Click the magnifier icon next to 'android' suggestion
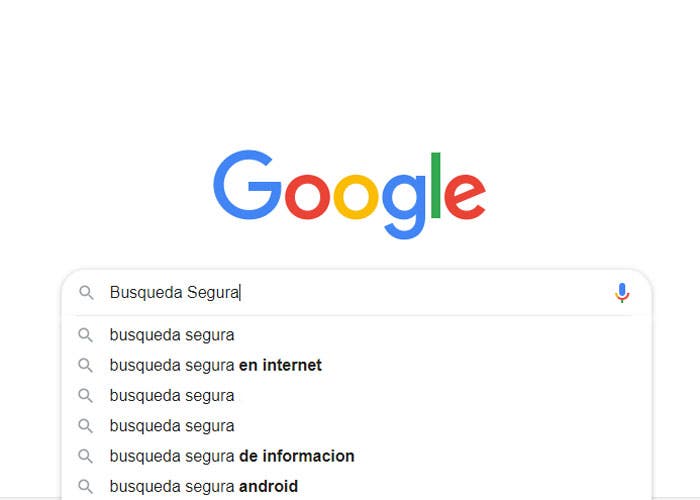The height and width of the screenshot is (500, 700). tap(86, 487)
